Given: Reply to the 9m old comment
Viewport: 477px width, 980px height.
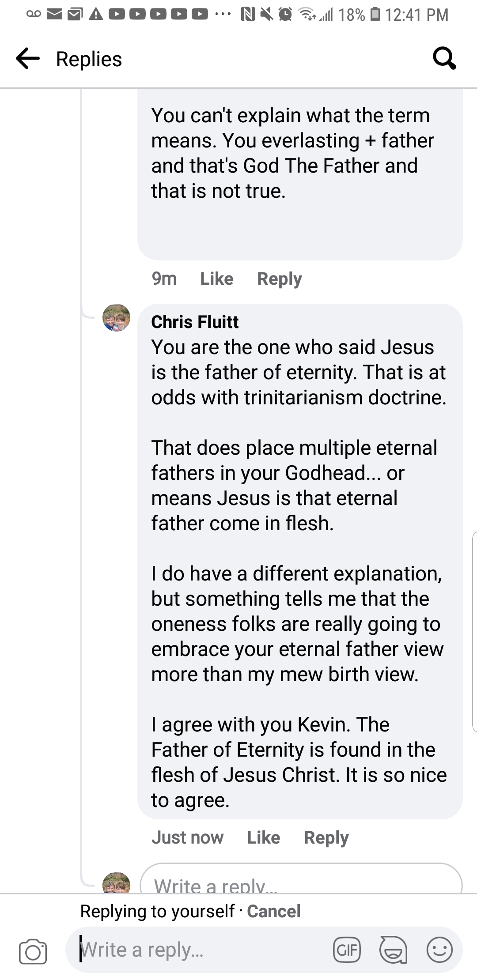Looking at the screenshot, I should pyautogui.click(x=280, y=279).
